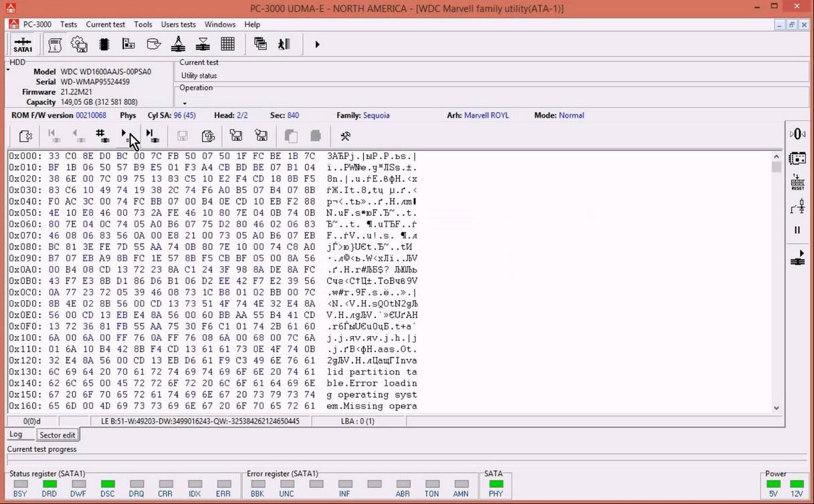This screenshot has height=504, width=814.
Task: Click the chip-shaped ROM icon in top toolbar
Action: (104, 45)
